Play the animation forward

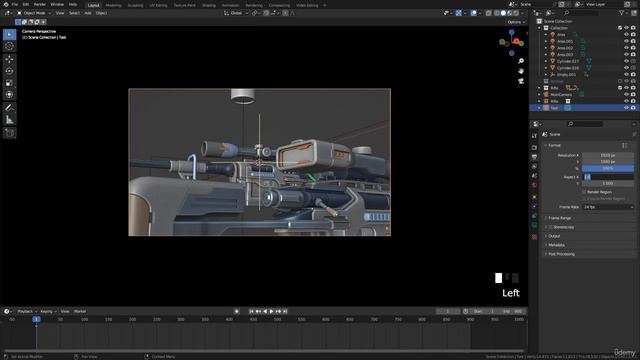pyautogui.click(x=271, y=311)
